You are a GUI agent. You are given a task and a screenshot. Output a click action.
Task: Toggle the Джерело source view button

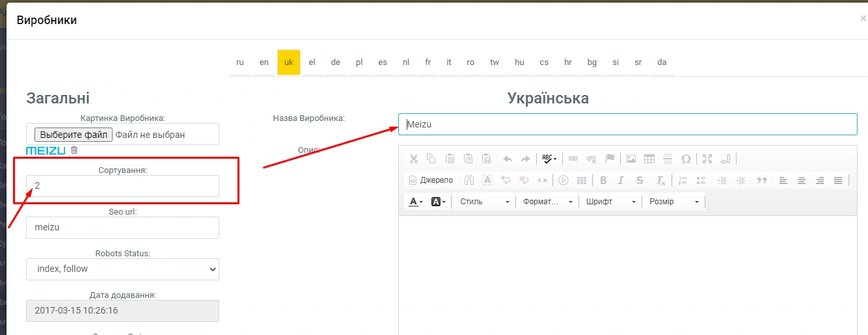tap(430, 180)
